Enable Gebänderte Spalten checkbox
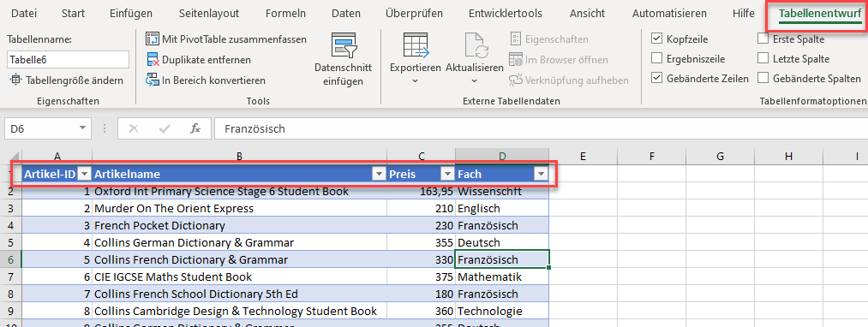The width and height of the screenshot is (868, 327). [x=763, y=78]
